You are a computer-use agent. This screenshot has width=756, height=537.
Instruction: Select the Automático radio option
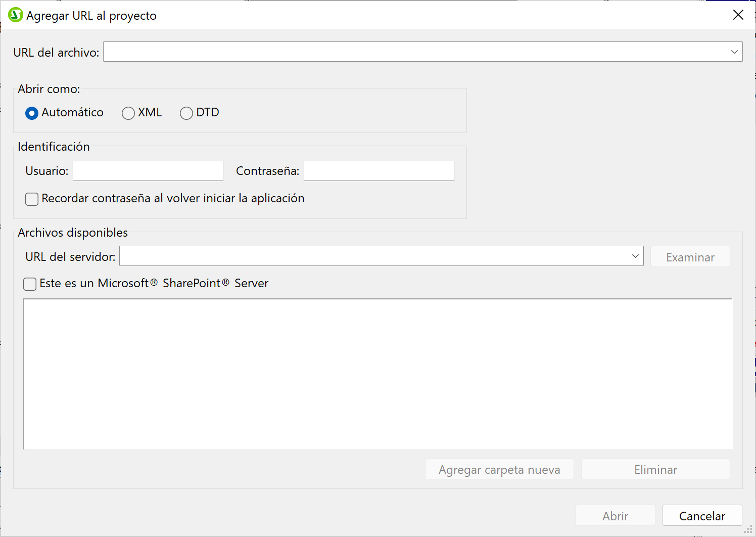(x=32, y=113)
